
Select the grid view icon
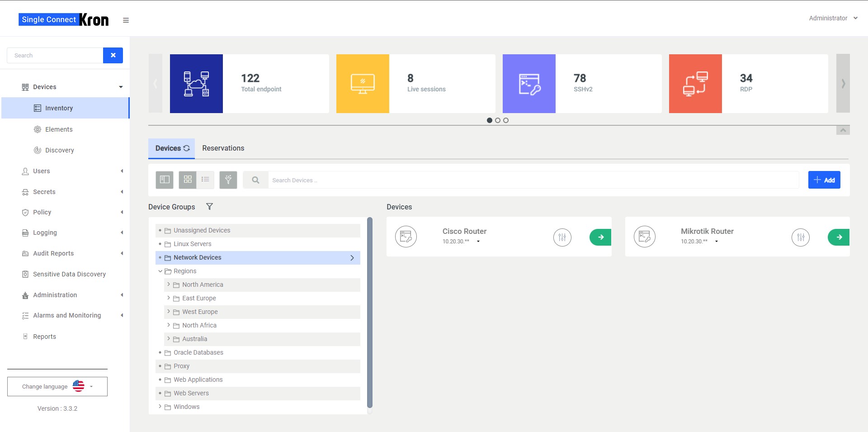(x=187, y=180)
